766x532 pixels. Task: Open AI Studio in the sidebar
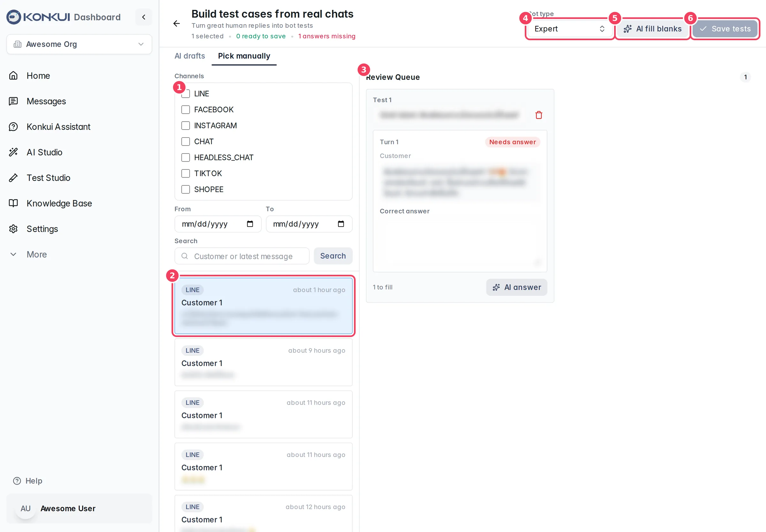[44, 152]
